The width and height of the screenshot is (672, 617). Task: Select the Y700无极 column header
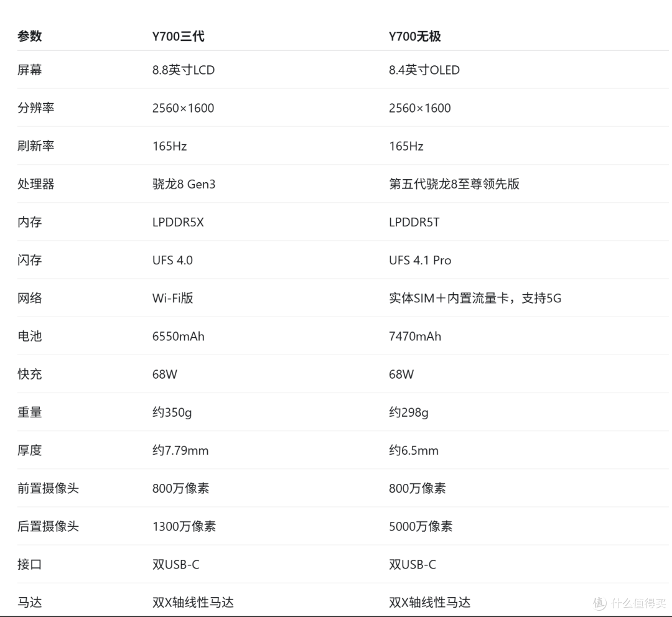click(414, 36)
